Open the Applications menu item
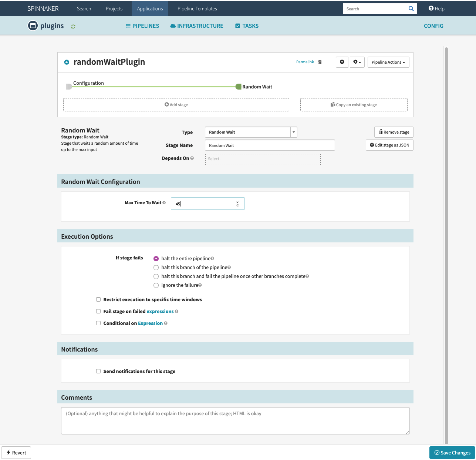The image size is (476, 460). [150, 9]
